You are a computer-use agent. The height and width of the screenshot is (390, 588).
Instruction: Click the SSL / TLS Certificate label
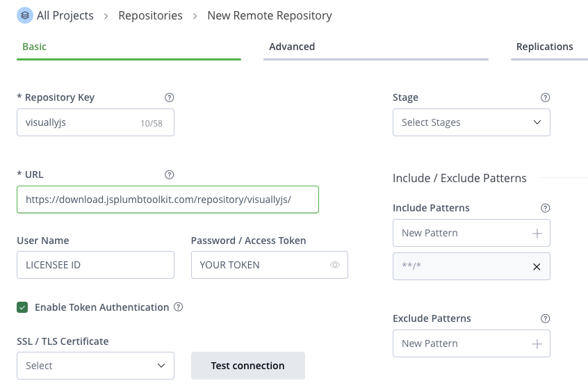[x=63, y=341]
